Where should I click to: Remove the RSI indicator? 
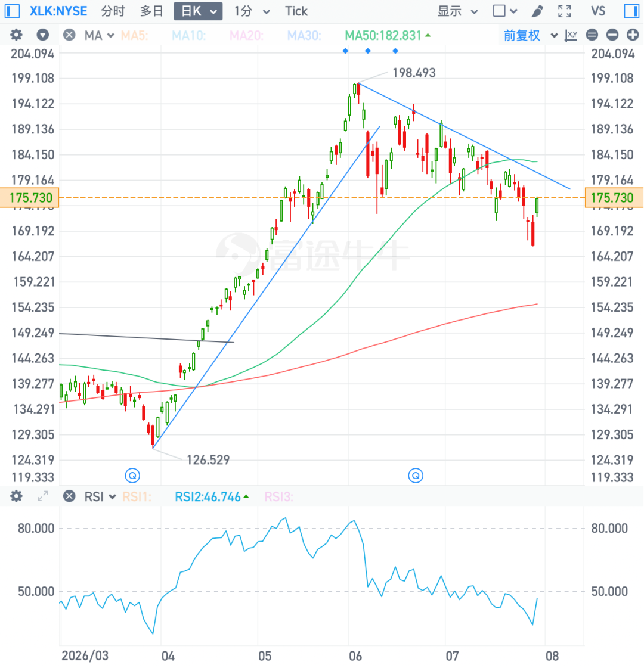69,496
